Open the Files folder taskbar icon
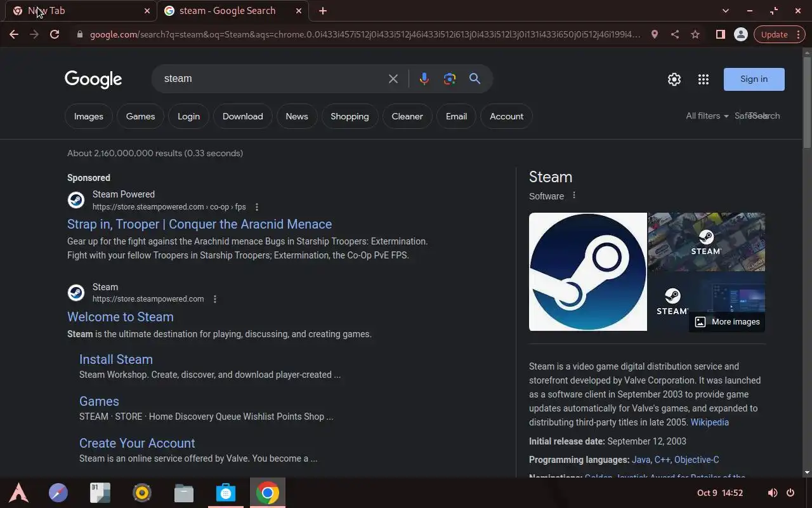This screenshot has height=508, width=812. tap(184, 493)
